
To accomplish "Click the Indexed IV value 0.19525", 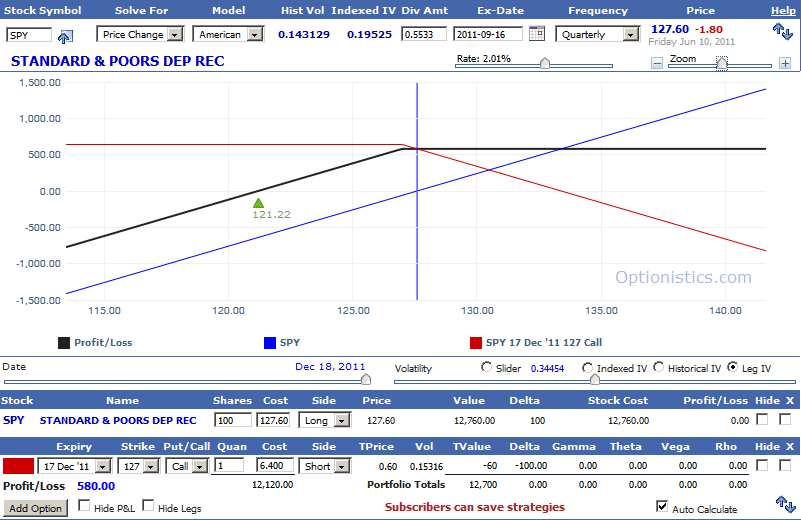I will point(369,34).
